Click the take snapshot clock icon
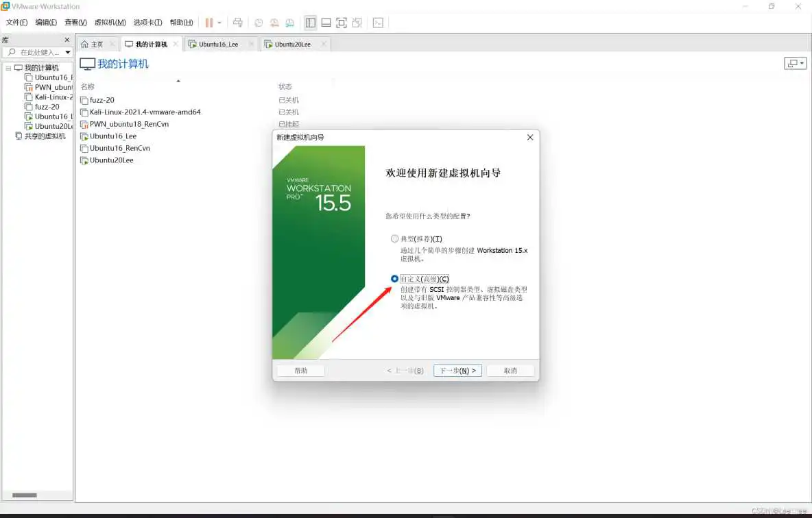The width and height of the screenshot is (812, 518). point(259,23)
